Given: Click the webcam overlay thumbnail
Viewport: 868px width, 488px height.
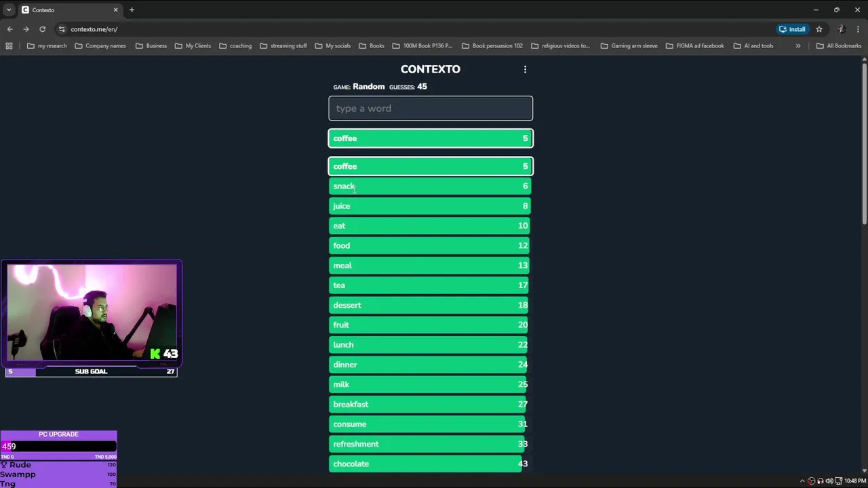Looking at the screenshot, I should (92, 312).
